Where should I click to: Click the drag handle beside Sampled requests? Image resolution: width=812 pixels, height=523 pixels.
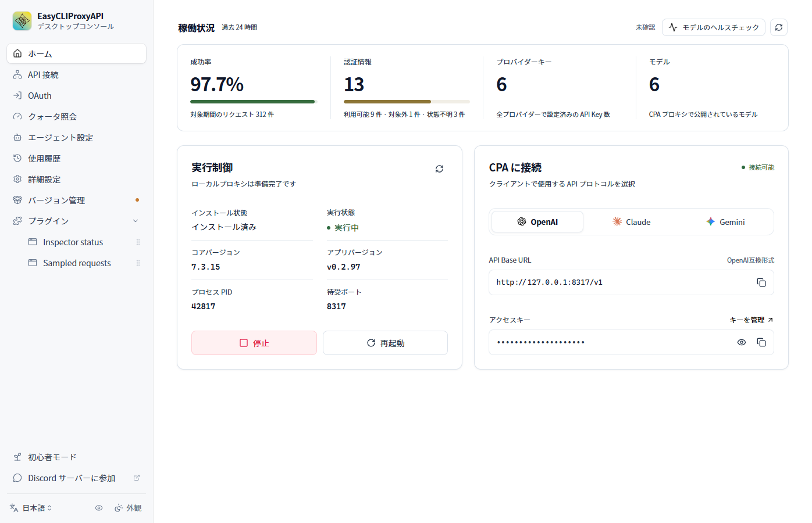pos(138,263)
